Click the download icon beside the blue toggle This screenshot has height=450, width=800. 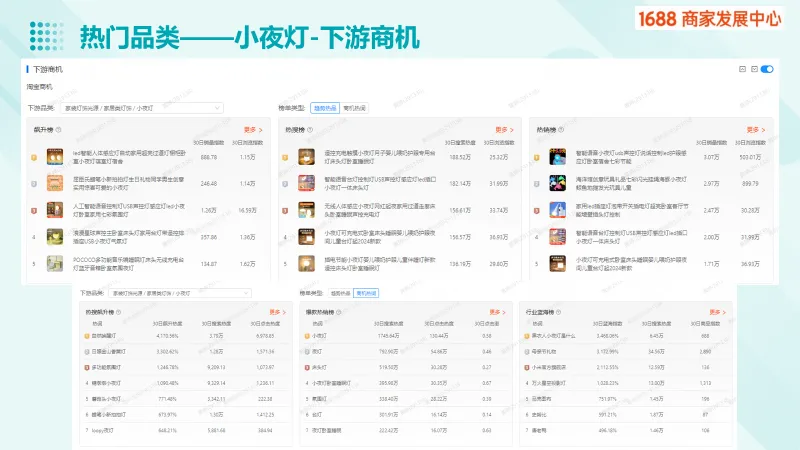click(x=755, y=69)
